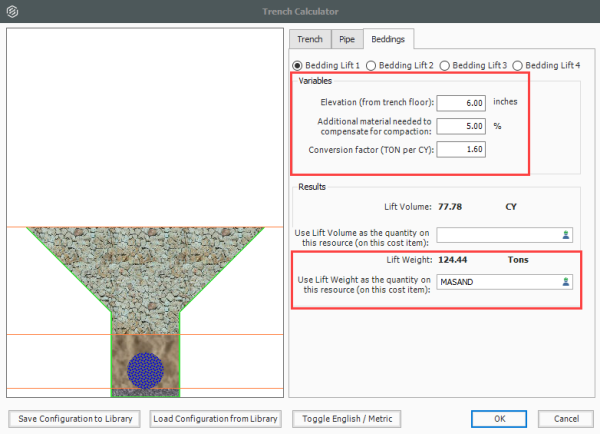600x434 pixels.
Task: Open the Pipe tab
Action: point(346,39)
